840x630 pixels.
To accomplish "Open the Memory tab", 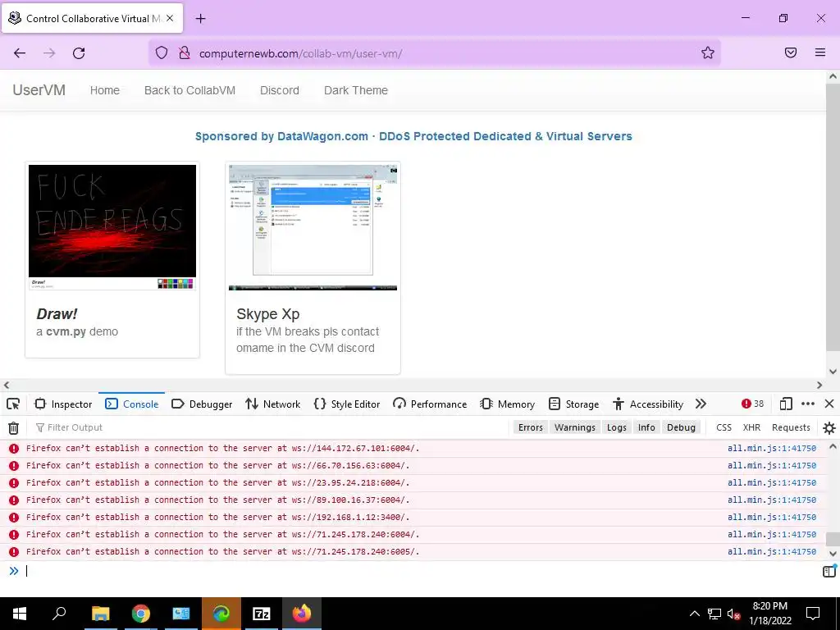I will (507, 404).
